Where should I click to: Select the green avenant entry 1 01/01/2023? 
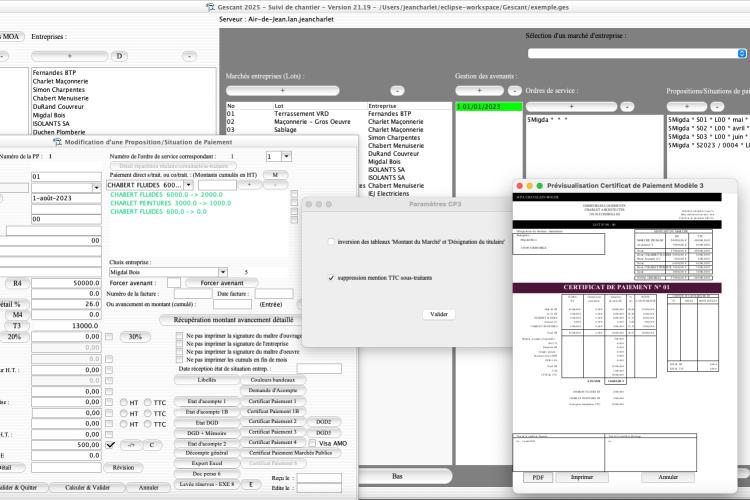click(488, 107)
